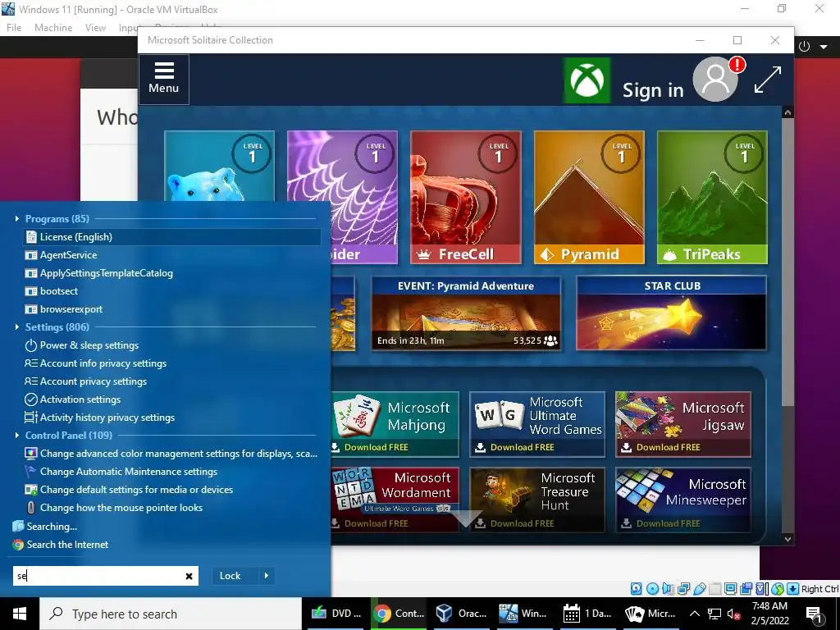The width and height of the screenshot is (840, 630).
Task: Download Microsoft Minesweeper for free
Action: [x=683, y=500]
